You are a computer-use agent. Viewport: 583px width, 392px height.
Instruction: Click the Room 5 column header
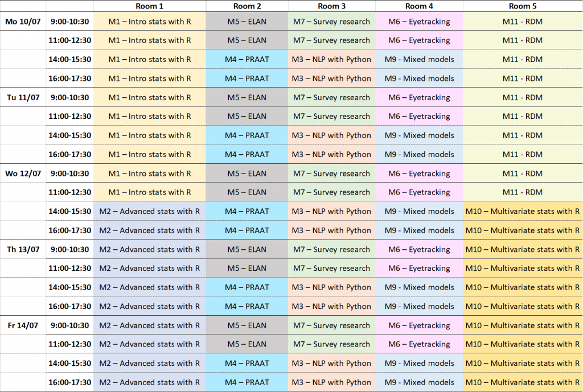522,6
